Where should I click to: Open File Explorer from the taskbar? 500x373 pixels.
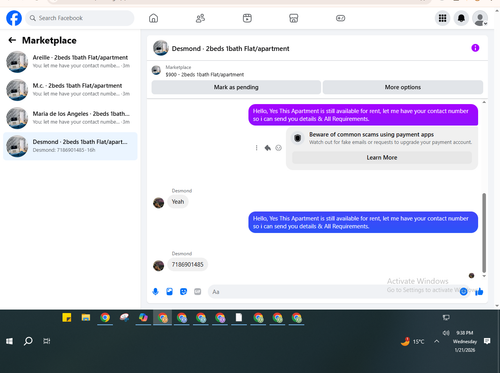pyautogui.click(x=86, y=318)
